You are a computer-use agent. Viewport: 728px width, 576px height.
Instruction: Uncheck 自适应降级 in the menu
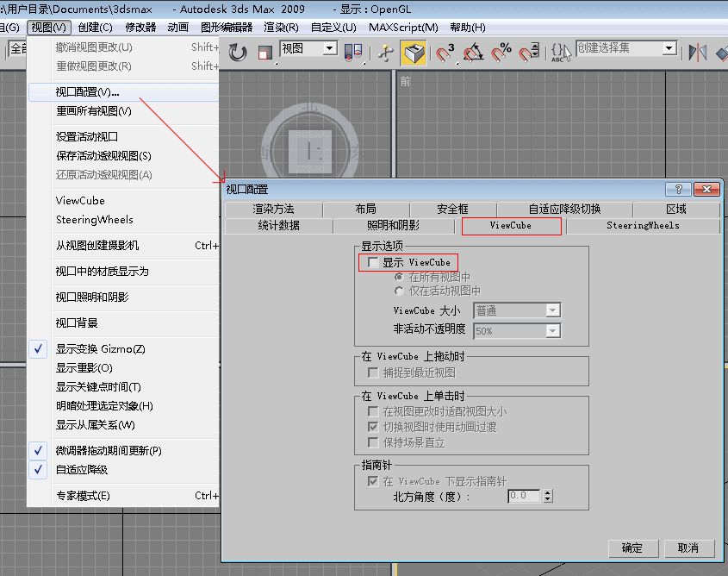(124, 470)
